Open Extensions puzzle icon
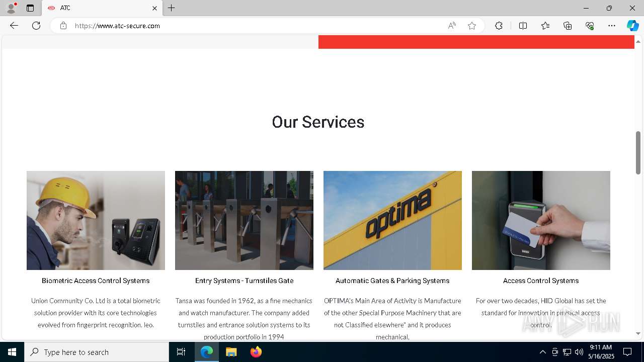The width and height of the screenshot is (644, 362). (x=499, y=26)
